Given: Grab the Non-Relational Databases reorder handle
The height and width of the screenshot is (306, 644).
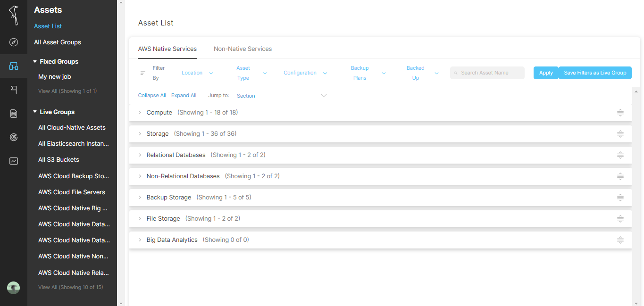Looking at the screenshot, I should click(x=620, y=176).
